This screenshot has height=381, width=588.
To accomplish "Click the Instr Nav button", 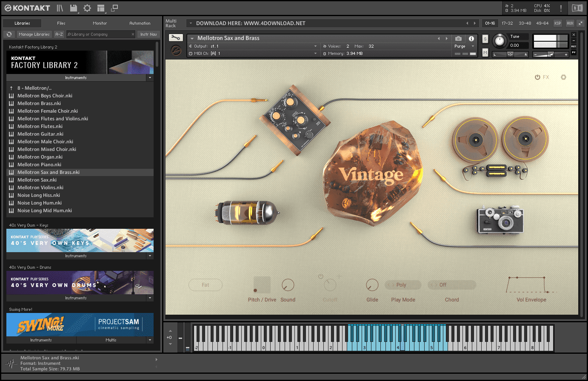I will 148,34.
